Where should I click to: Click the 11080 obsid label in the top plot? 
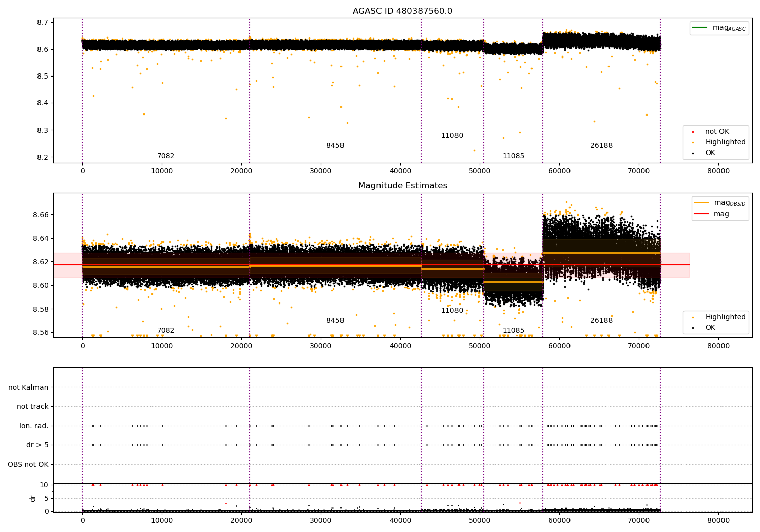(x=452, y=136)
